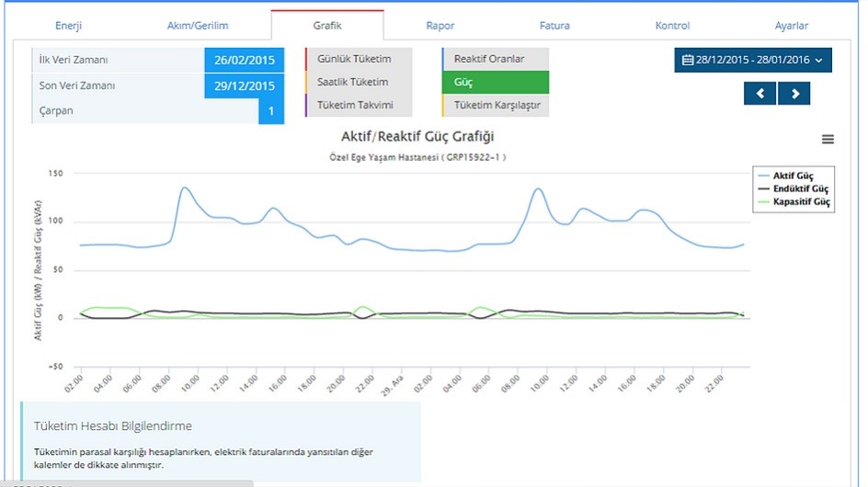Image resolution: width=868 pixels, height=487 pixels.
Task: Click the 150 y-axis label
Action: pyautogui.click(x=56, y=174)
